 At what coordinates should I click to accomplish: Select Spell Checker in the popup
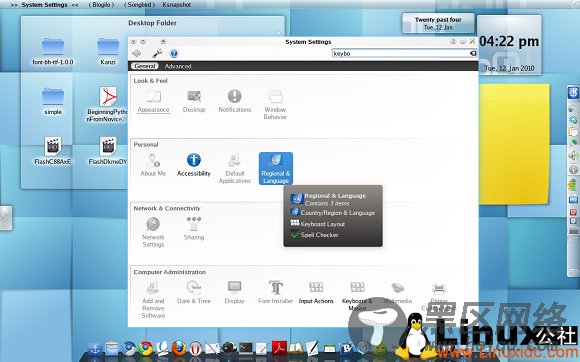(x=315, y=234)
